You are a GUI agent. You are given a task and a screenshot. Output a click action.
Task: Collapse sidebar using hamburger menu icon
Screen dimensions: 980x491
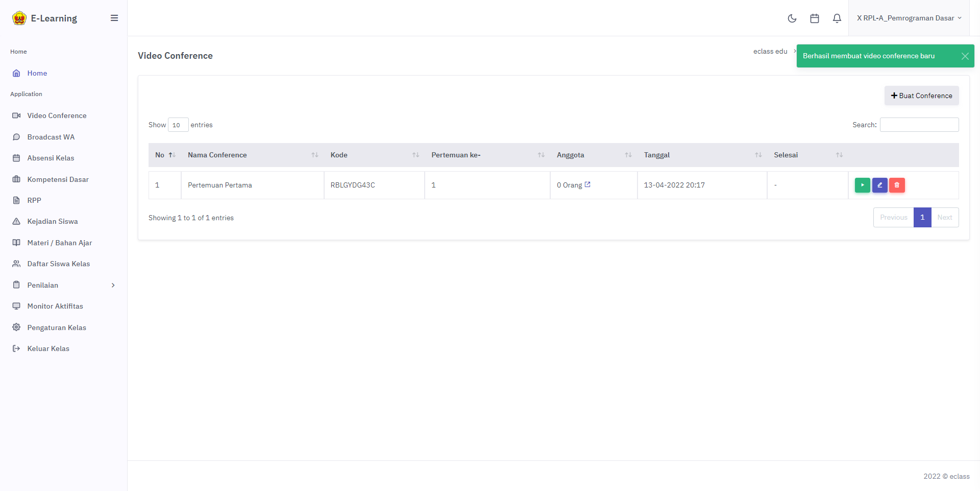pyautogui.click(x=114, y=18)
